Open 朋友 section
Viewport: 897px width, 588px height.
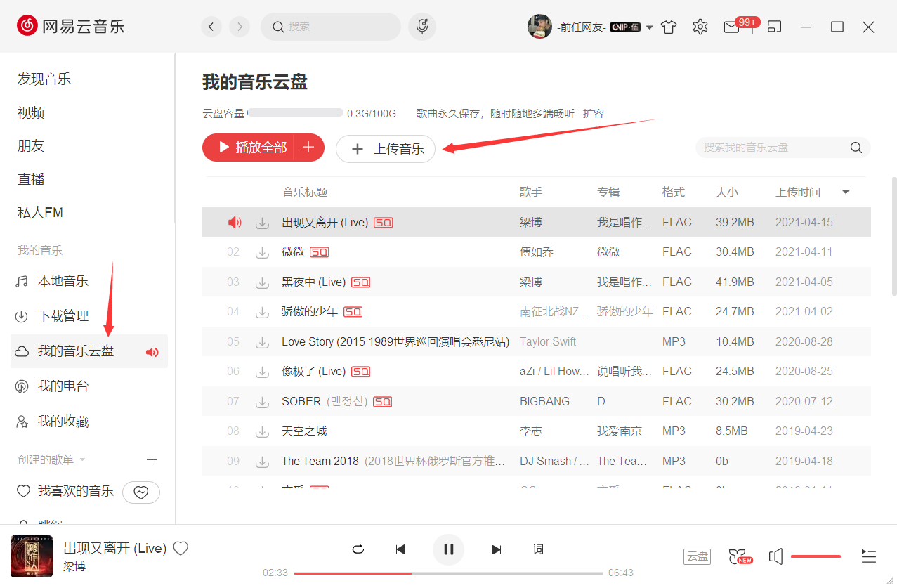[x=31, y=145]
